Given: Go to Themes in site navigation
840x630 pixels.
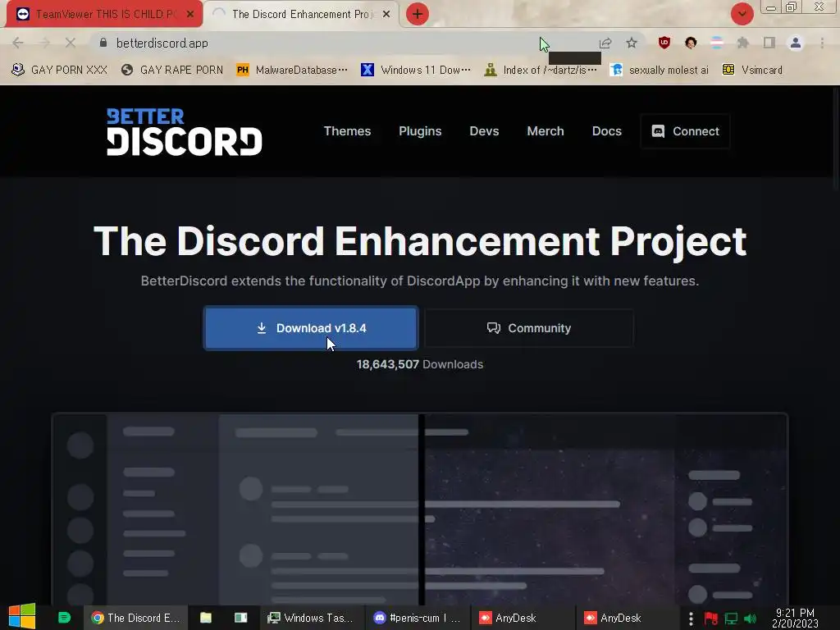Looking at the screenshot, I should pyautogui.click(x=347, y=131).
